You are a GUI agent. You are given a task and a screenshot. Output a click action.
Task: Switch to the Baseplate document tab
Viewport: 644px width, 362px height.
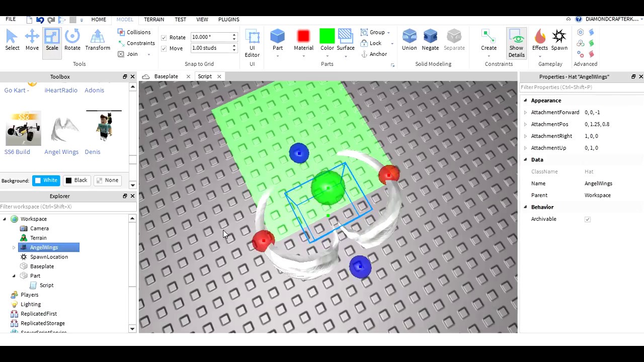point(166,76)
